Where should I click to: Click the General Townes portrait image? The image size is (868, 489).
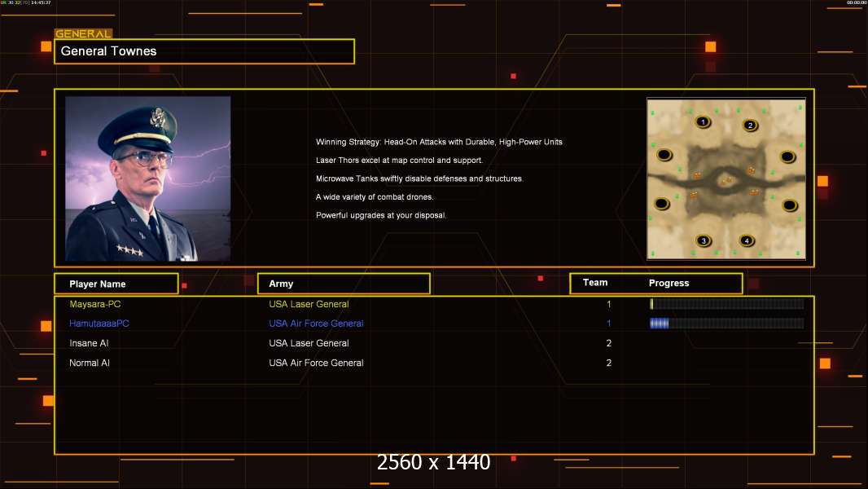147,178
